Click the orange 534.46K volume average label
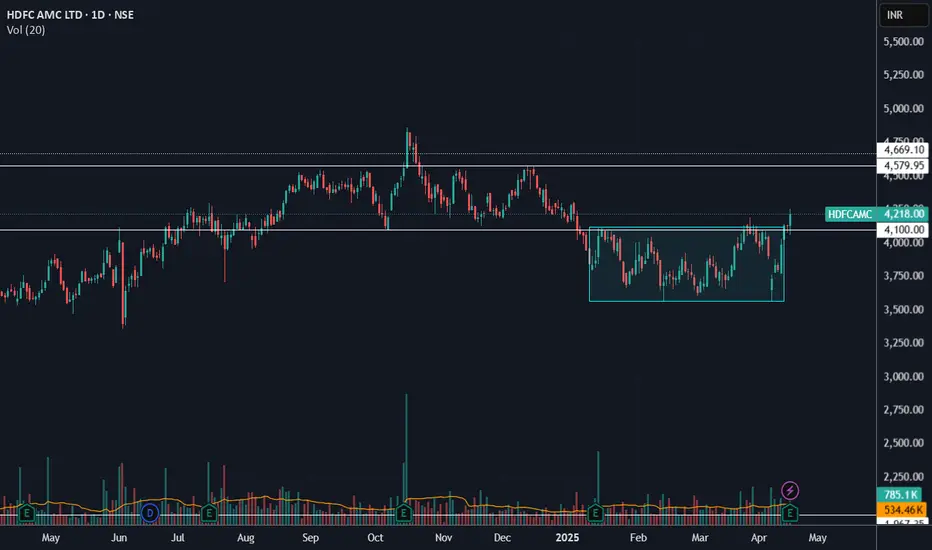Image resolution: width=932 pixels, height=550 pixels. pyautogui.click(x=901, y=510)
